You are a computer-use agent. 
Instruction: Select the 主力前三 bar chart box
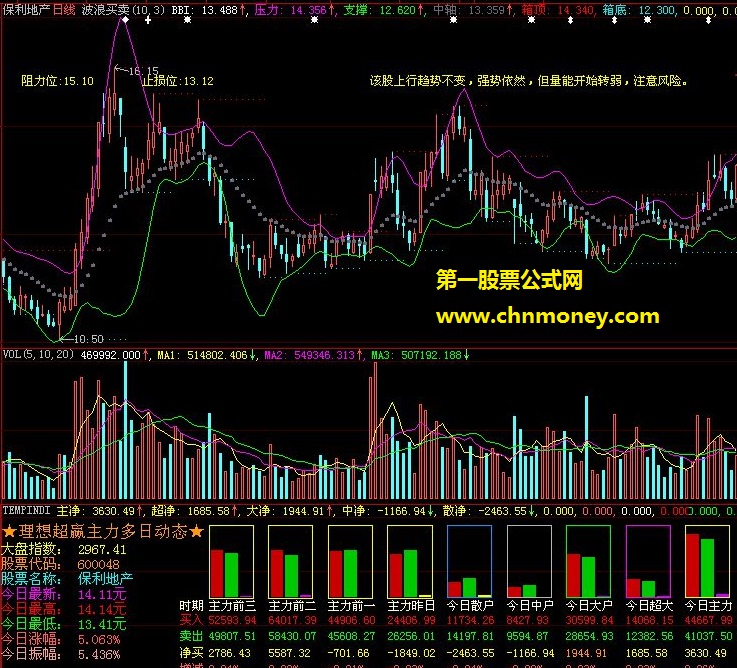tap(231, 562)
